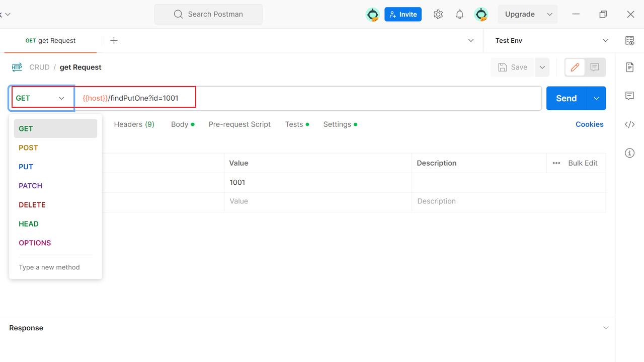Viewport: 644px width, 362px height.
Task: Click Bulk Edit link
Action: point(583,163)
